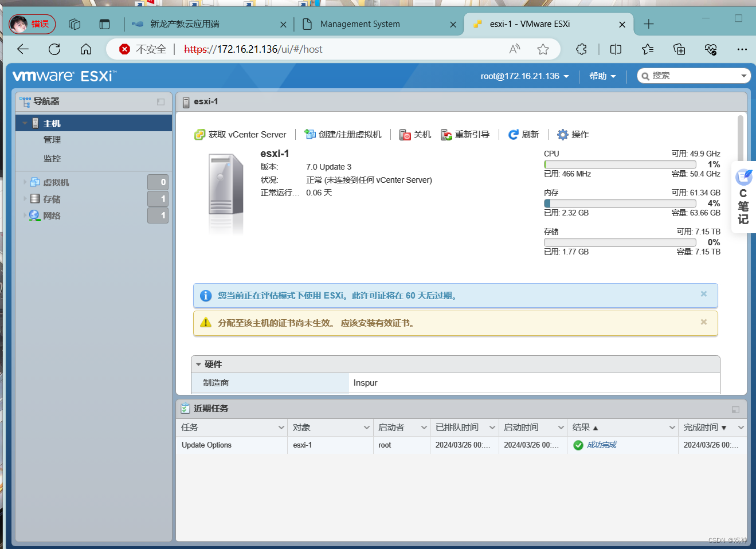The image size is (756, 549).
Task: Open 已排队时间 column dropdown arrow
Action: [492, 428]
